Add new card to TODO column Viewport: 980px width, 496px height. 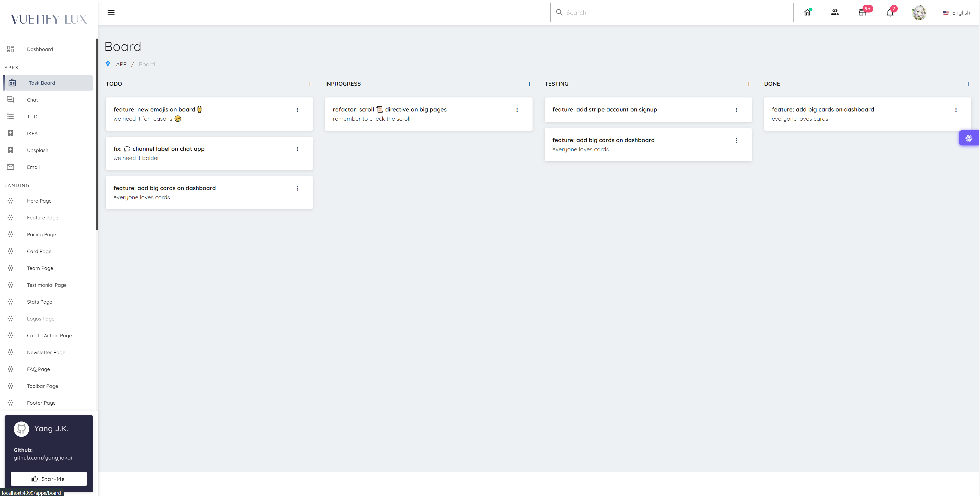pyautogui.click(x=309, y=83)
